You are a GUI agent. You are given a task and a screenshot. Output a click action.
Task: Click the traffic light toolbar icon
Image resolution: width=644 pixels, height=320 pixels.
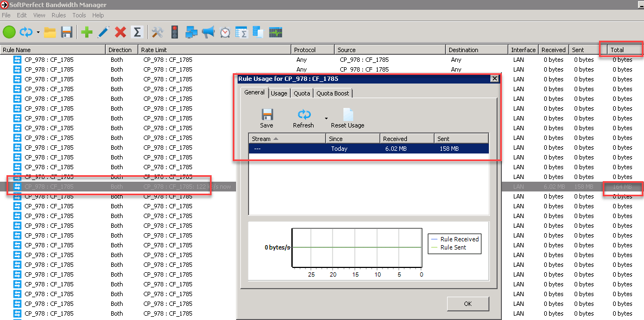pos(175,32)
